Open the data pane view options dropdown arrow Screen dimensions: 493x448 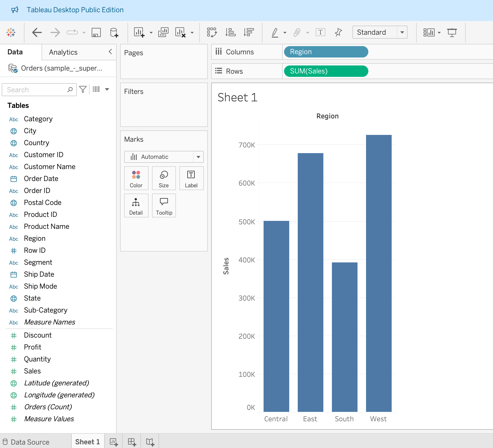pyautogui.click(x=107, y=89)
